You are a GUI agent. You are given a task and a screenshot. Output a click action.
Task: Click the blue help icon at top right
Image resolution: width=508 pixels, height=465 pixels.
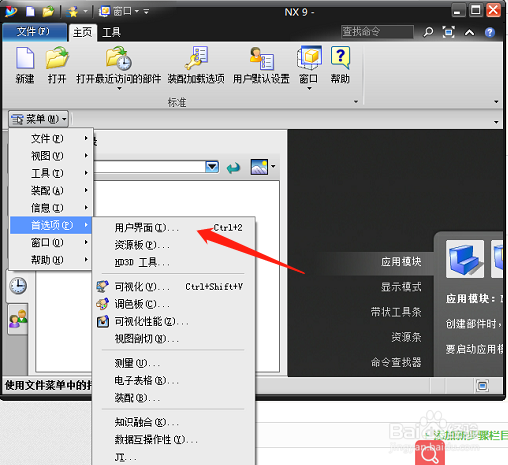tap(490, 32)
